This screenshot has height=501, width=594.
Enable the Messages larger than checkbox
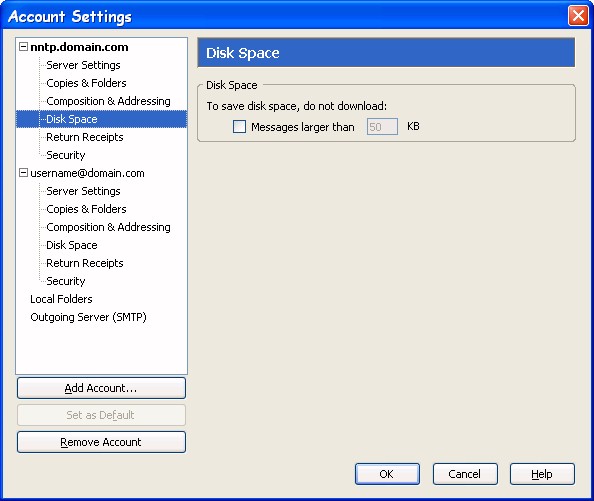(x=239, y=126)
